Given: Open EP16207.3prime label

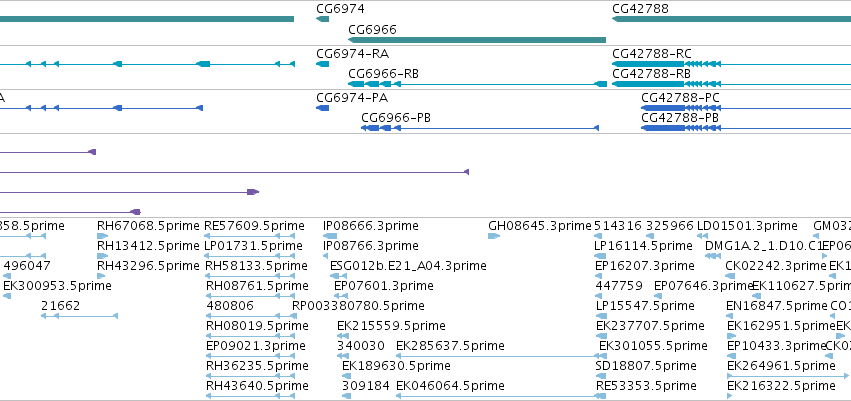Looking at the screenshot, I should pos(645,266).
